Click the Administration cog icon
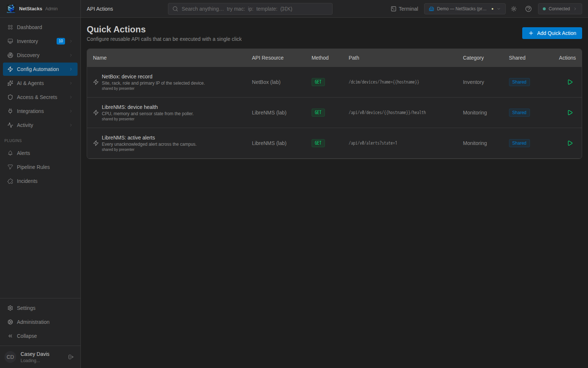588x368 pixels. coord(10,322)
